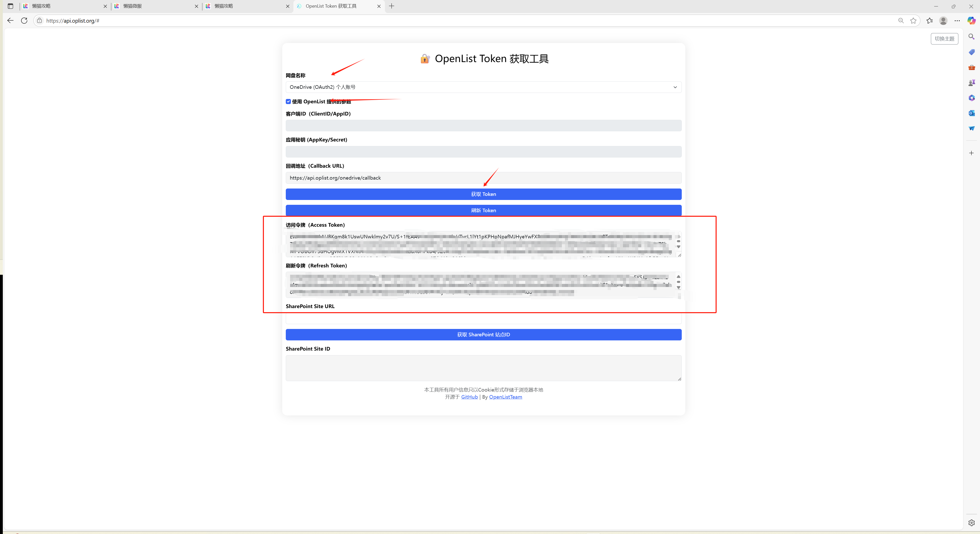
Task: Open Outlook icon in Edge sidebar
Action: tap(972, 113)
